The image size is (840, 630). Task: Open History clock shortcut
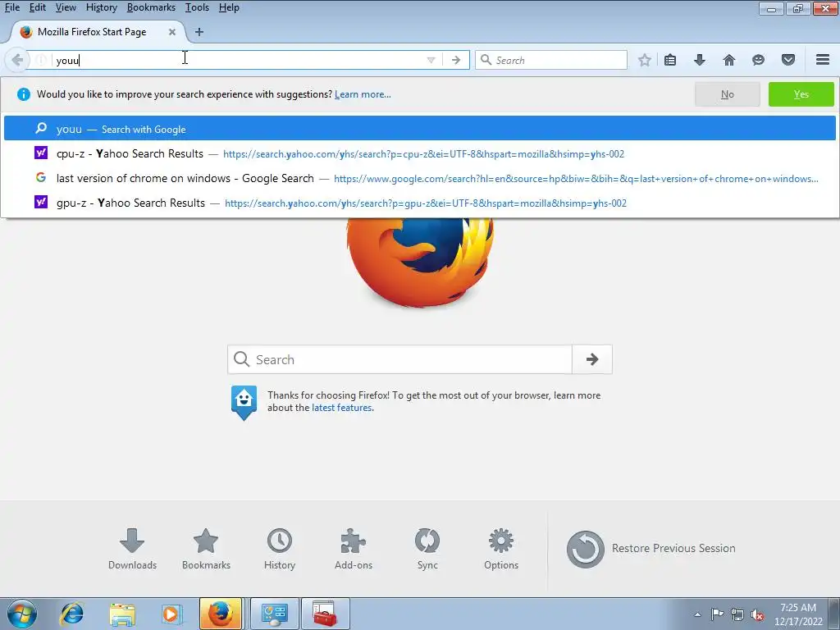coord(280,549)
